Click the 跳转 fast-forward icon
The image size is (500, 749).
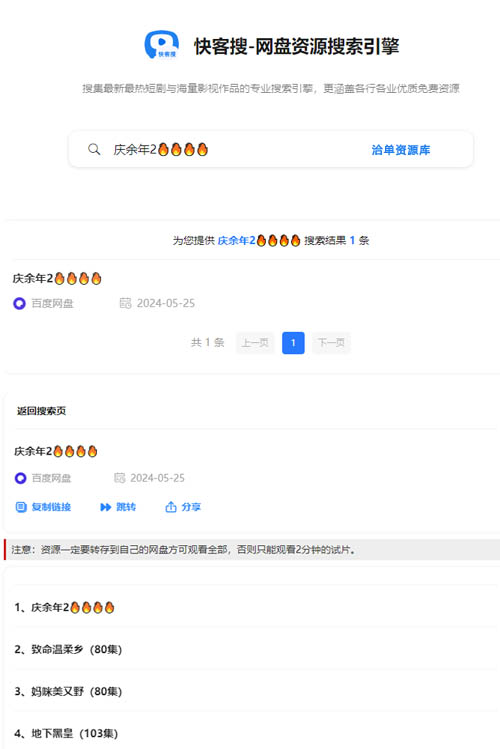click(106, 507)
